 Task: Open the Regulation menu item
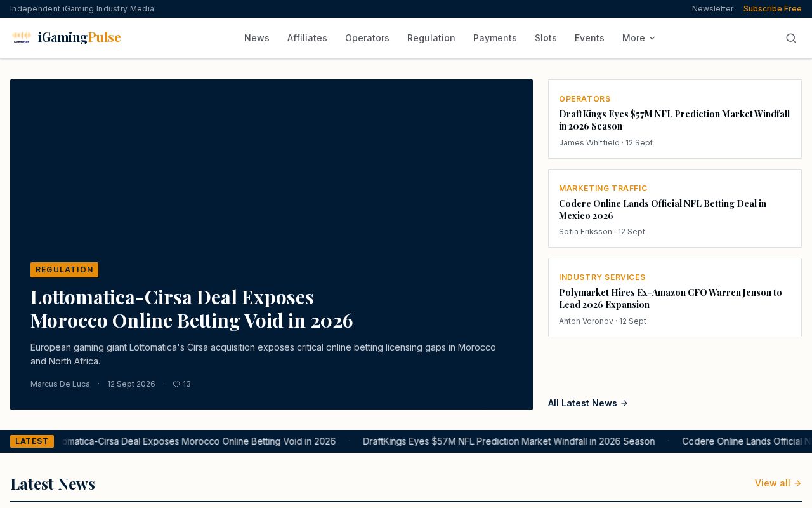431,38
